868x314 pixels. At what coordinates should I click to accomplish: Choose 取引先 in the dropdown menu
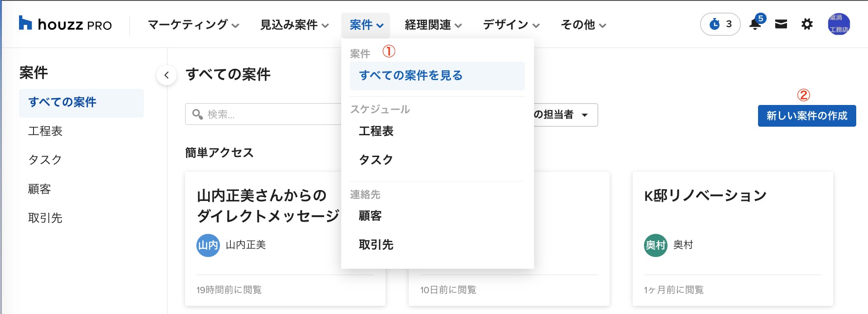pos(376,245)
